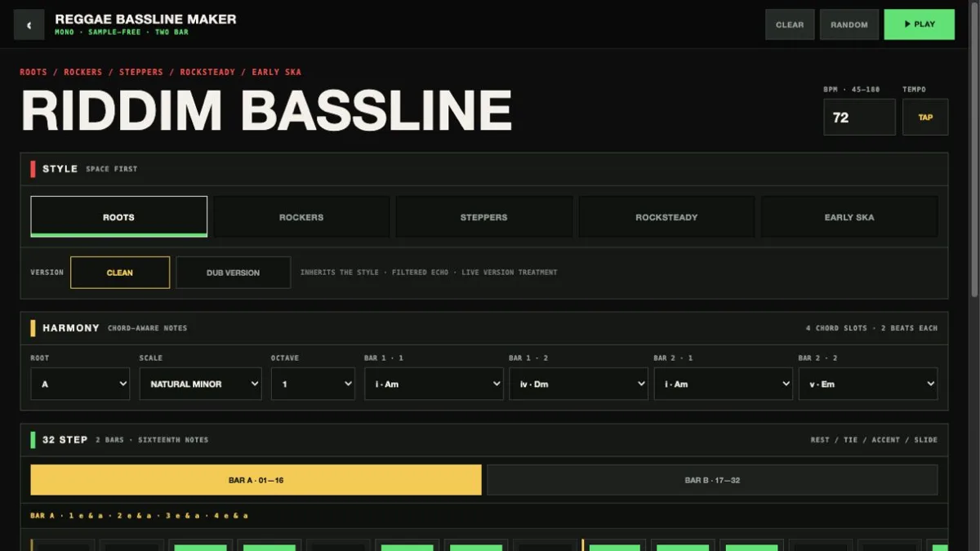Select the Steppers style
Image resolution: width=980 pixels, height=551 pixels.
point(483,217)
